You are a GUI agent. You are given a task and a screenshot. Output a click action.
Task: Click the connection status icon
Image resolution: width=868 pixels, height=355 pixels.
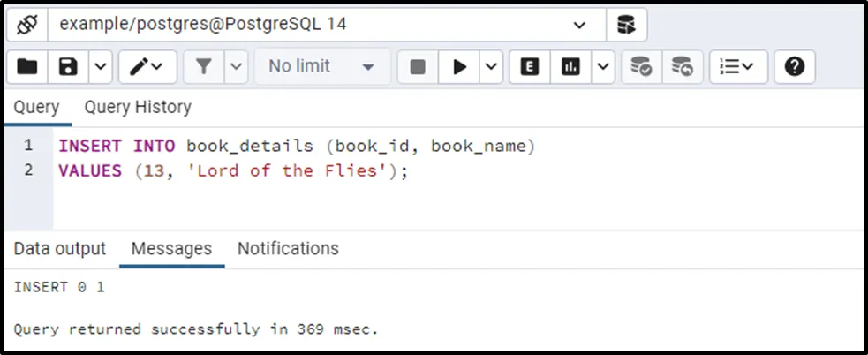click(x=26, y=25)
